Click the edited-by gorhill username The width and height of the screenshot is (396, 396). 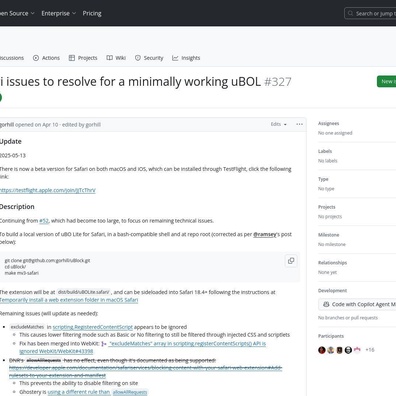pos(93,125)
